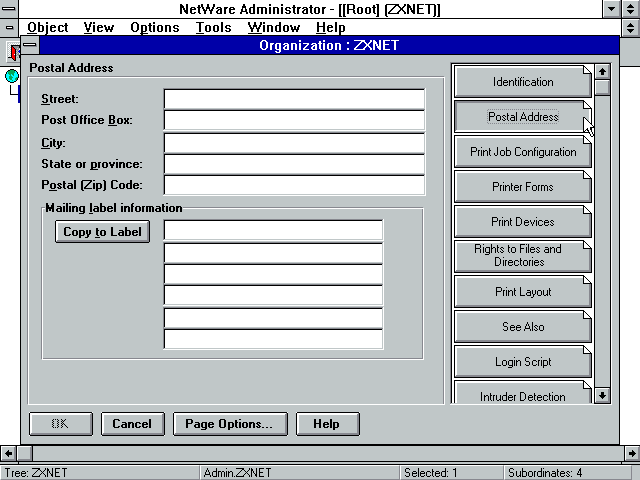The height and width of the screenshot is (480, 640).
Task: Select the Postal Address page button
Action: point(523,117)
